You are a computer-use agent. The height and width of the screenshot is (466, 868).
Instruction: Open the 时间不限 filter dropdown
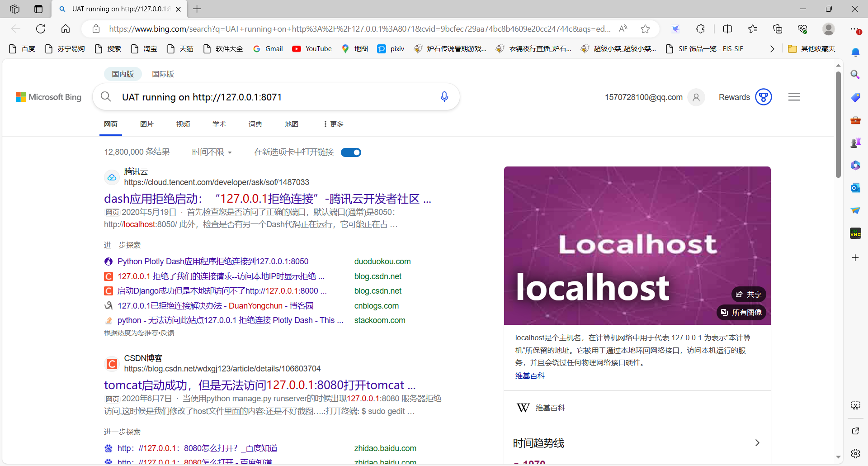click(212, 152)
